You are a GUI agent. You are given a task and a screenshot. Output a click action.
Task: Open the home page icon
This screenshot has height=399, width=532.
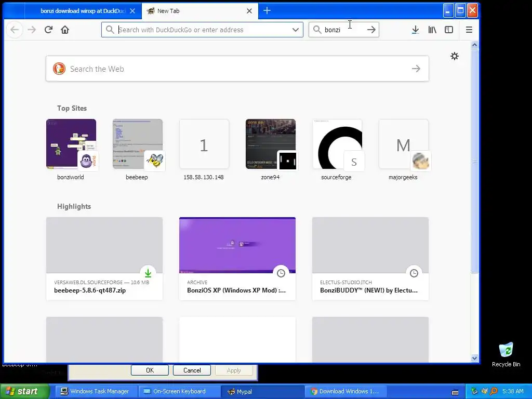coord(65,30)
